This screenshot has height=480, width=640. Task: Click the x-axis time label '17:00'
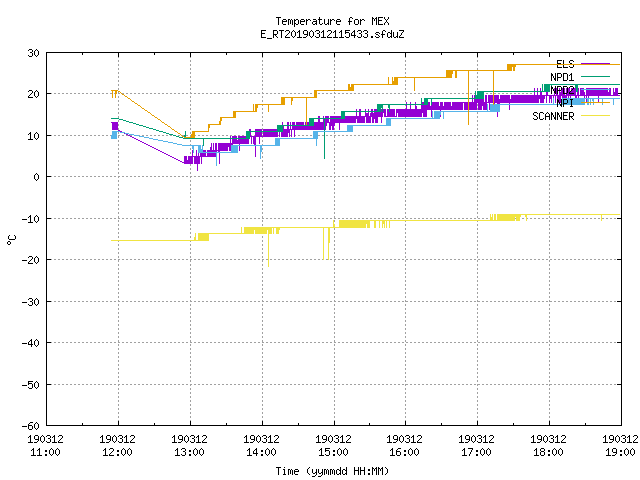(x=476, y=452)
